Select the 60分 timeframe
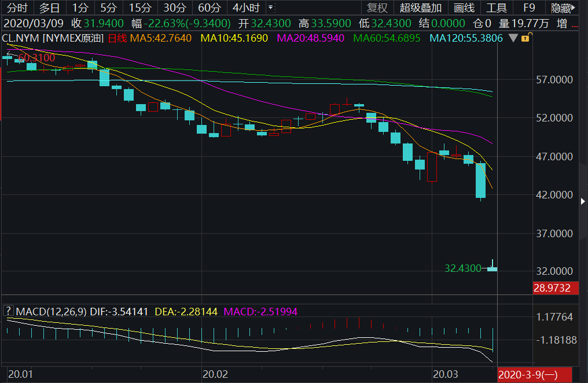 click(x=209, y=8)
